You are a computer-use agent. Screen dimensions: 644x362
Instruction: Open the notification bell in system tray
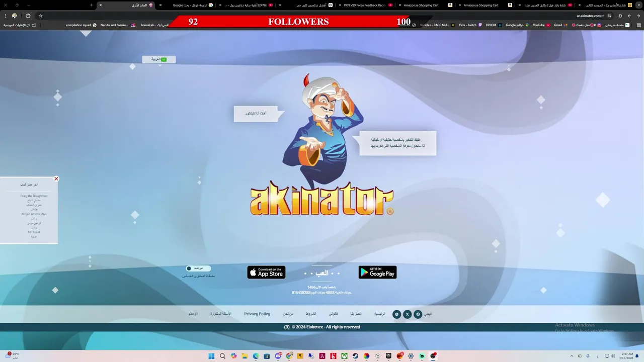pyautogui.click(x=637, y=356)
